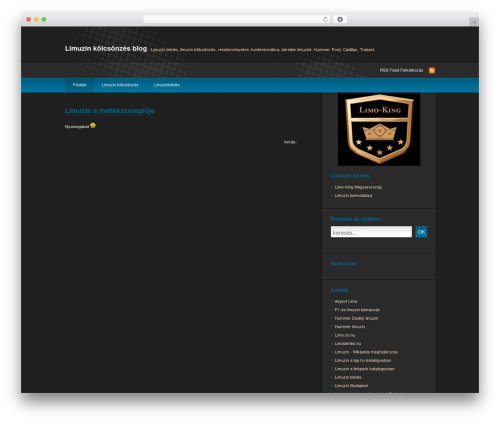Click the yellow minimize window button
Screen dimensions: 500x423
(x=36, y=19)
